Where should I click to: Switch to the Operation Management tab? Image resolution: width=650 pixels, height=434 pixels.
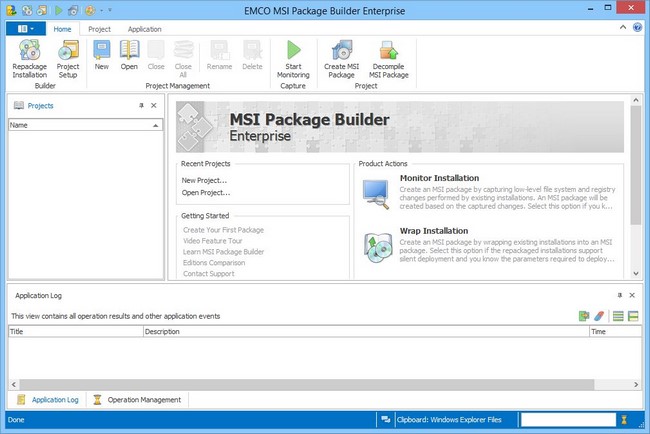[x=138, y=400]
